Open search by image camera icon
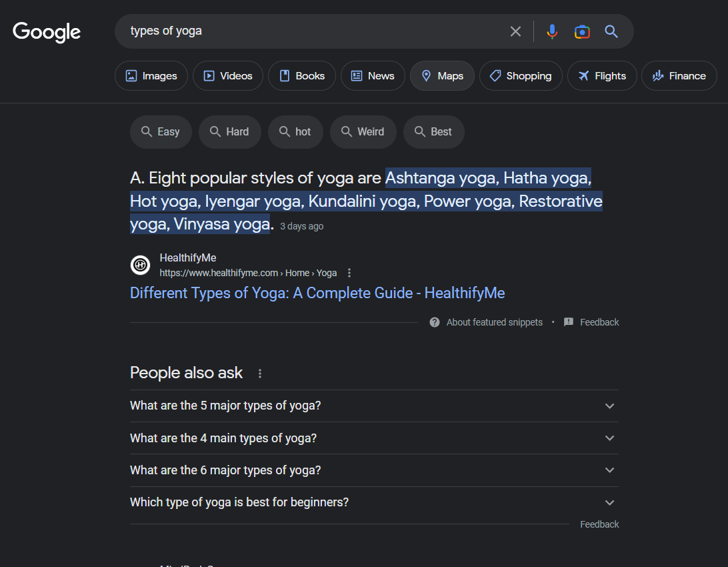Viewport: 728px width, 567px height. (x=582, y=31)
